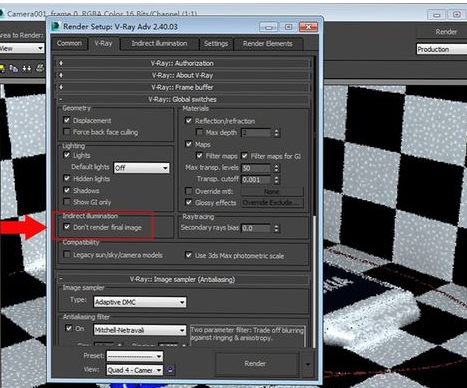This screenshot has width=467, height=388.
Task: Toggle the Lights checkbox
Action: point(67,155)
